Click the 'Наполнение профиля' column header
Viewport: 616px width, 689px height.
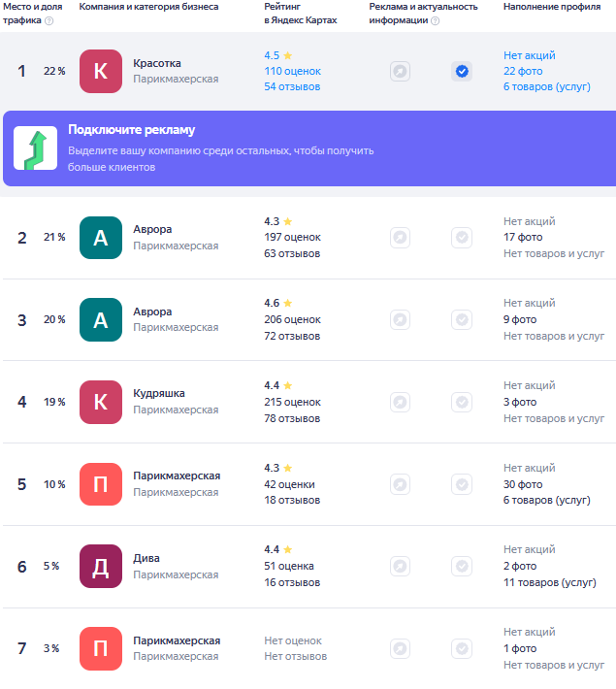[x=552, y=7]
